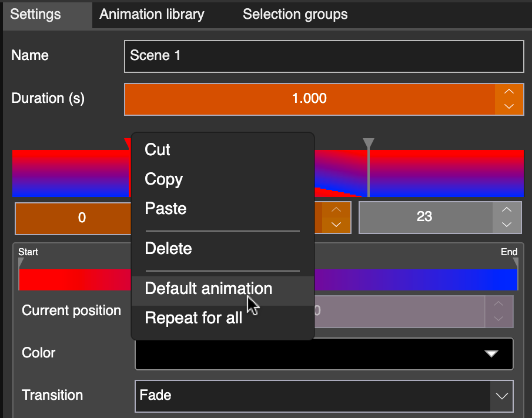The image size is (532, 418).
Task: Click the red-to-blue gradient bar
Action: [x=269, y=280]
